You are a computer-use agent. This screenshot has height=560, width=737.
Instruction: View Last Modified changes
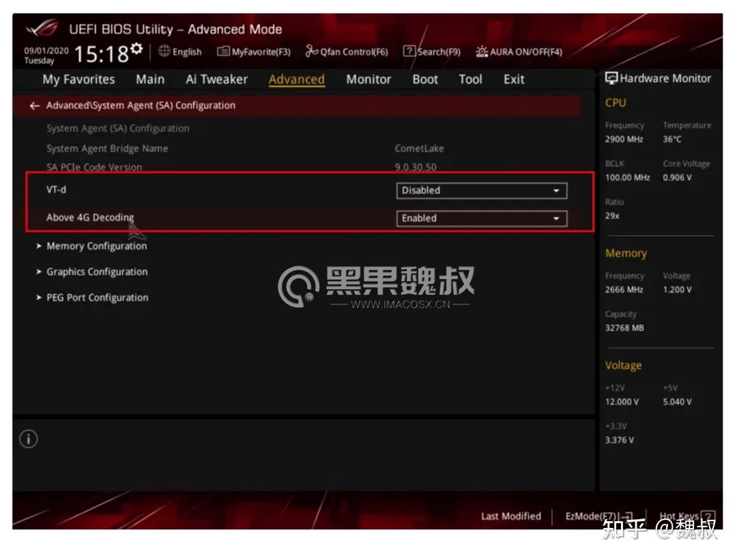pos(510,516)
